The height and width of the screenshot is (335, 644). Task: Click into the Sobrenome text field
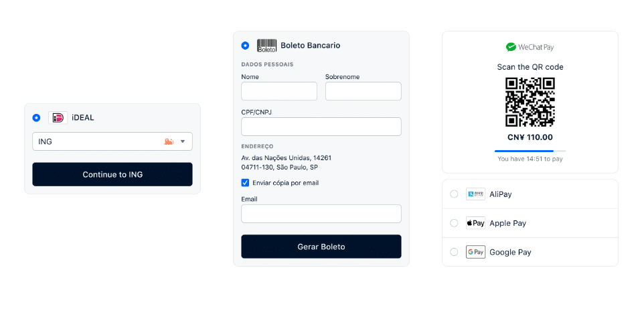363,91
